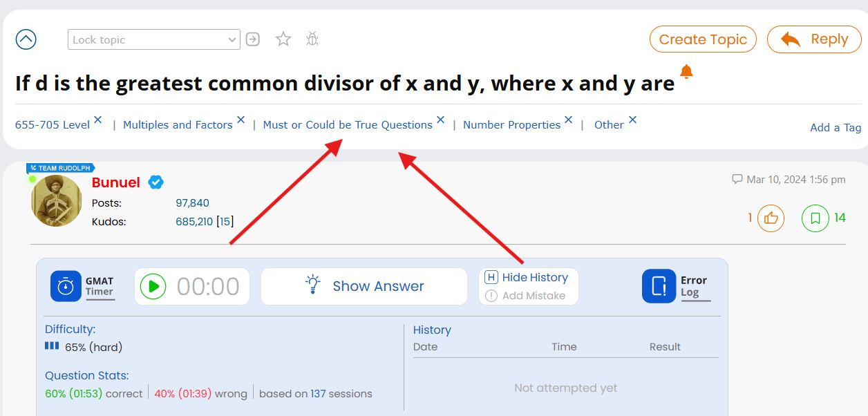Toggle Hide History
The image size is (868, 416).
coord(528,278)
